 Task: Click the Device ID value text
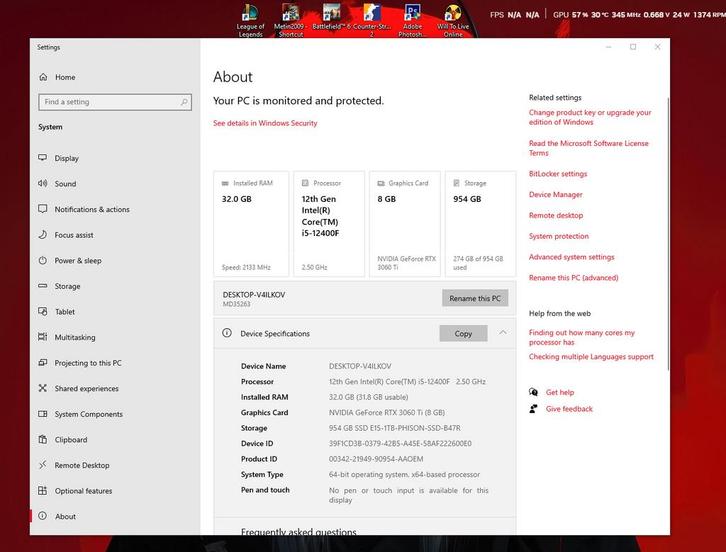click(x=400, y=443)
